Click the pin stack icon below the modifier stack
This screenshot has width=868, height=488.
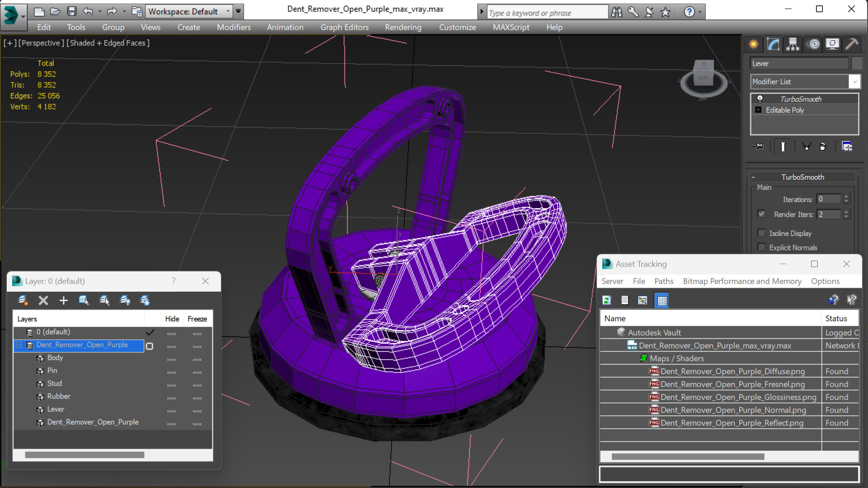pos(759,146)
